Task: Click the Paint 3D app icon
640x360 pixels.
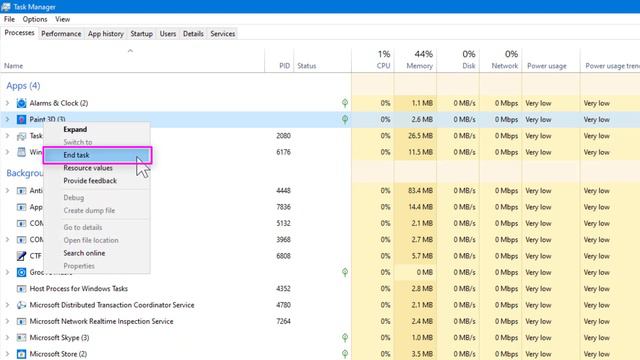Action: [x=21, y=120]
